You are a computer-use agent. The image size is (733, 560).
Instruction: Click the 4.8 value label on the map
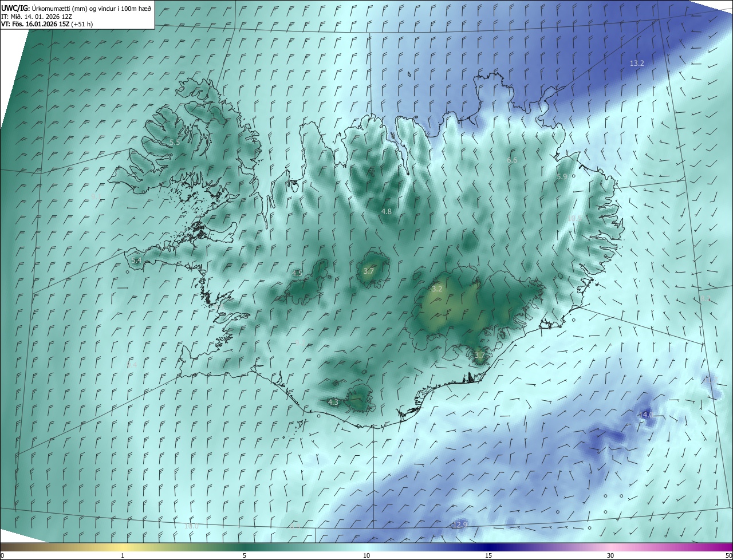coord(387,211)
